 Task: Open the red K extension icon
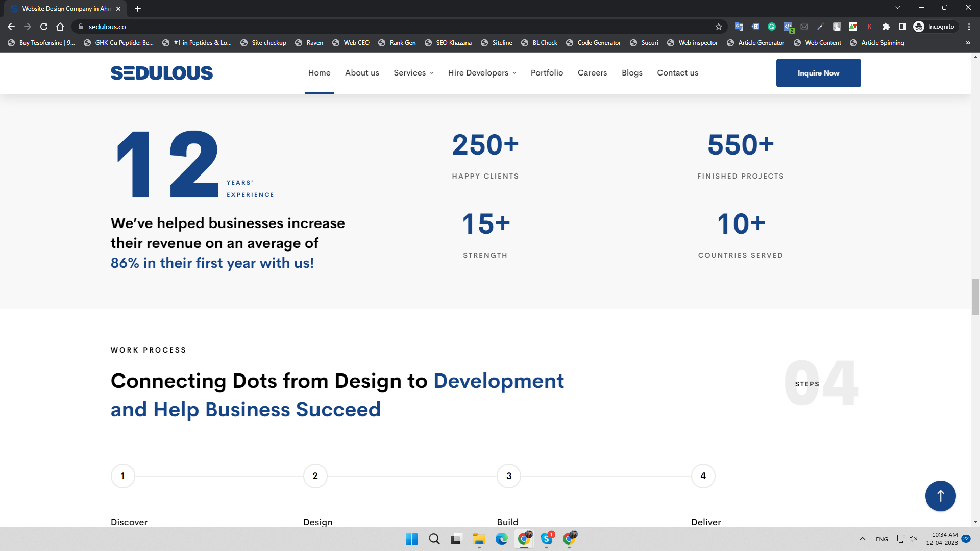[869, 27]
